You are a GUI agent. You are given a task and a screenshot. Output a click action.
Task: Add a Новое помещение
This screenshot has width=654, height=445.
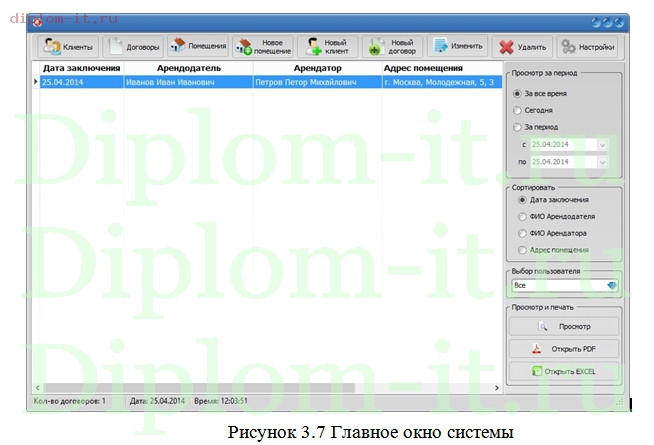(263, 46)
